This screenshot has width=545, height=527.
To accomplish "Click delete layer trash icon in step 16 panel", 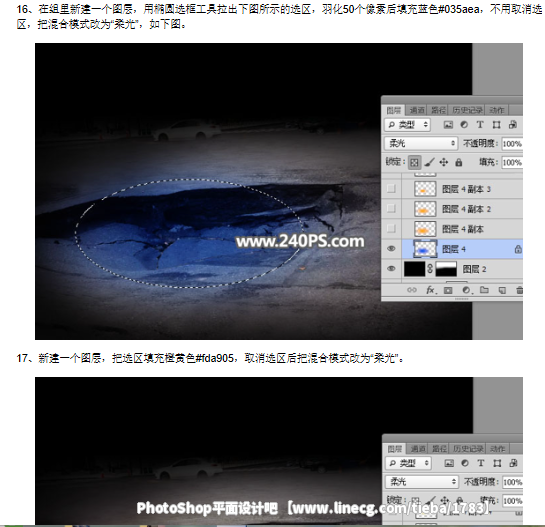I will pos(519,290).
